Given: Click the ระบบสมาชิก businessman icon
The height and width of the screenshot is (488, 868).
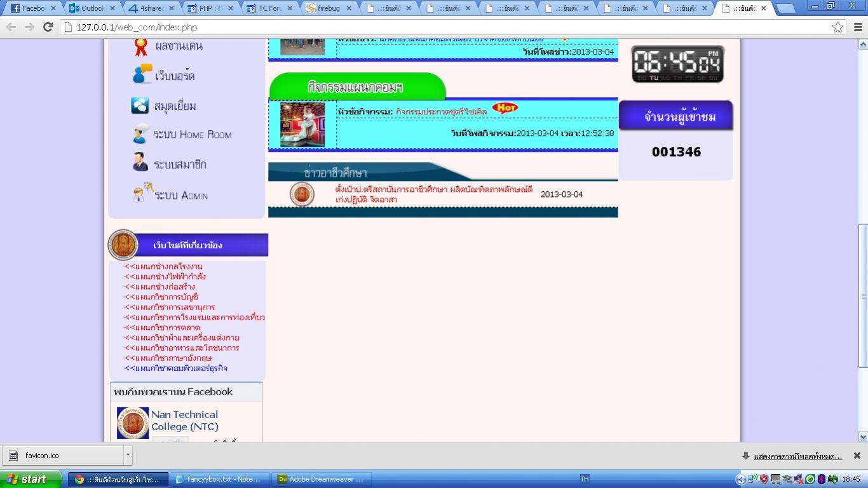Looking at the screenshot, I should [x=140, y=163].
